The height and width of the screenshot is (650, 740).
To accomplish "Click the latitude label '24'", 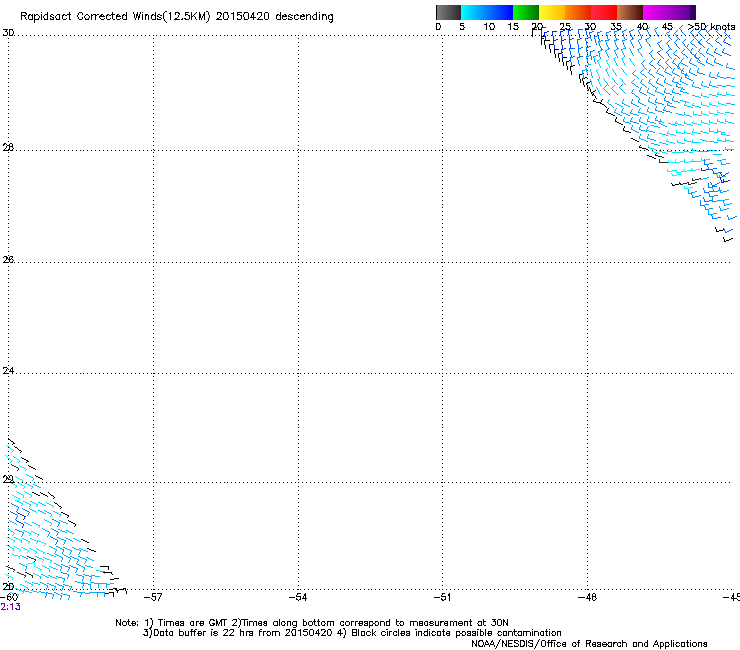I will coord(8,371).
